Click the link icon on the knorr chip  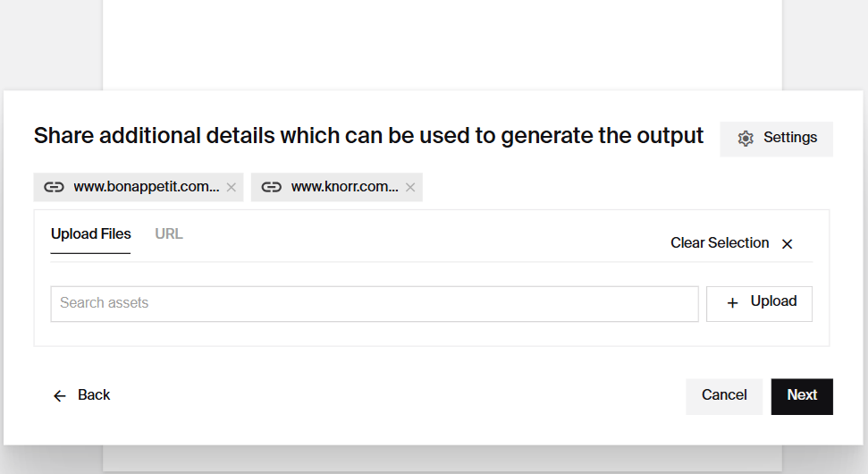coord(272,187)
